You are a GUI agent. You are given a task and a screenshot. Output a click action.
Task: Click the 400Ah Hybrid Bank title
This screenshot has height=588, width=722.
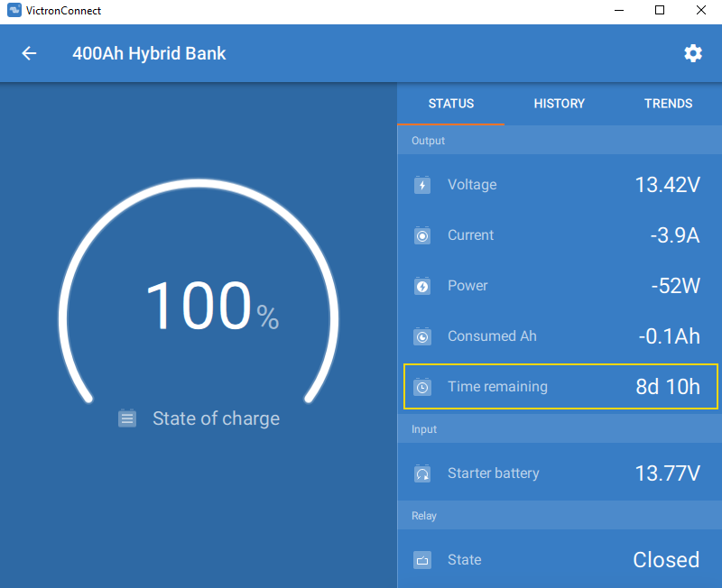(149, 53)
